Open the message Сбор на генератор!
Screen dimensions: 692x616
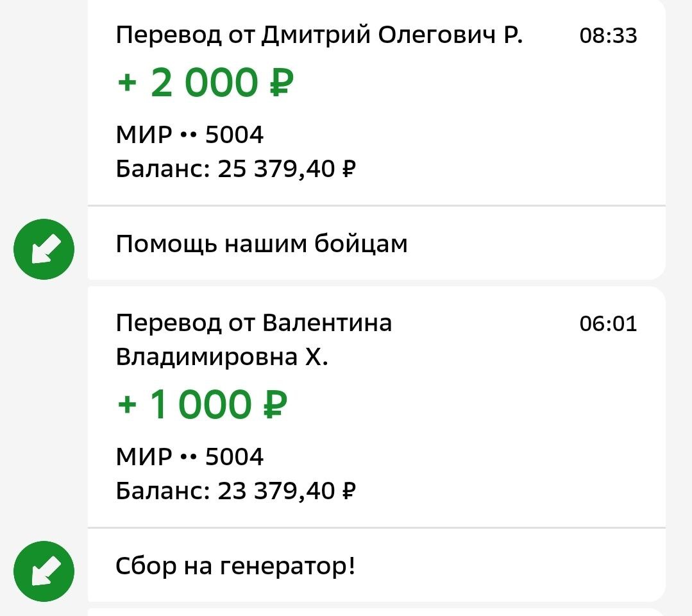coord(235,566)
